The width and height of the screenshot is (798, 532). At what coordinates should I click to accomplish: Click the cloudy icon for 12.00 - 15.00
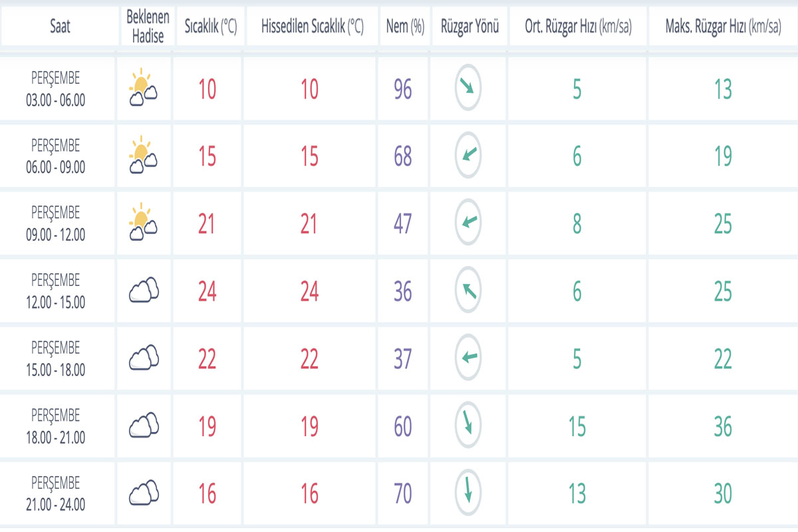coord(144,291)
